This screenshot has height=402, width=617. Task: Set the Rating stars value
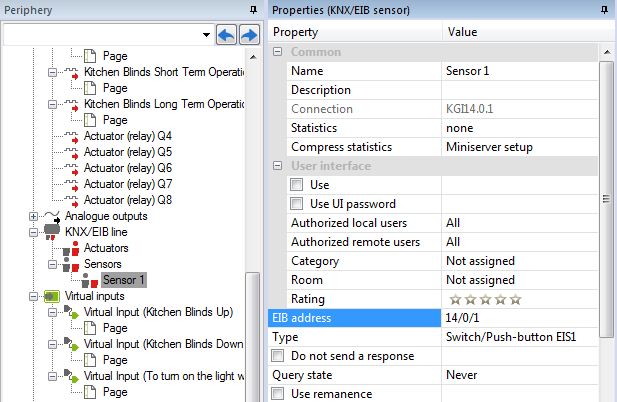484,299
